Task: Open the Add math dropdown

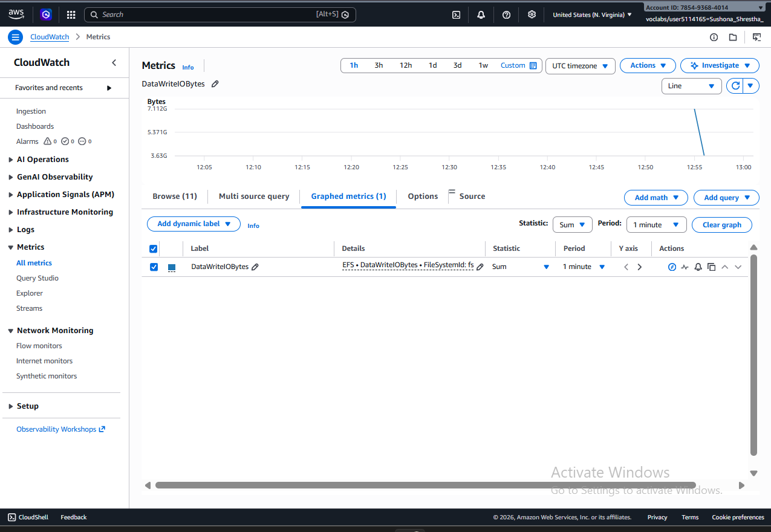Action: [656, 198]
